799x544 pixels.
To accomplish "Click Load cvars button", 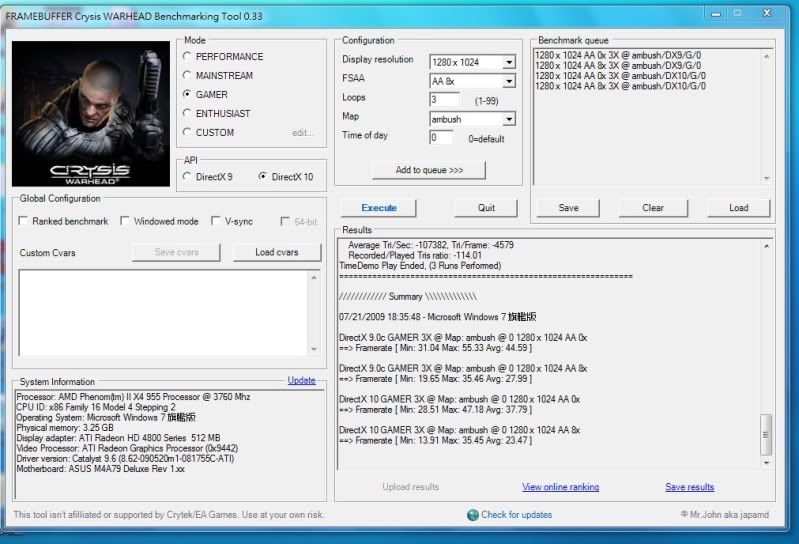I will pos(277,252).
